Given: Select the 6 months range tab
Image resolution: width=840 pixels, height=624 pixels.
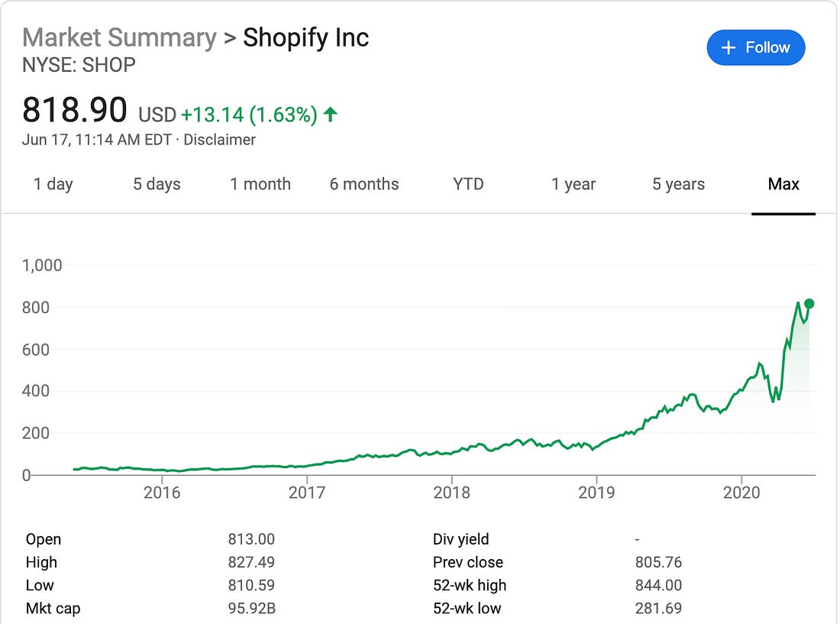Looking at the screenshot, I should 364,184.
